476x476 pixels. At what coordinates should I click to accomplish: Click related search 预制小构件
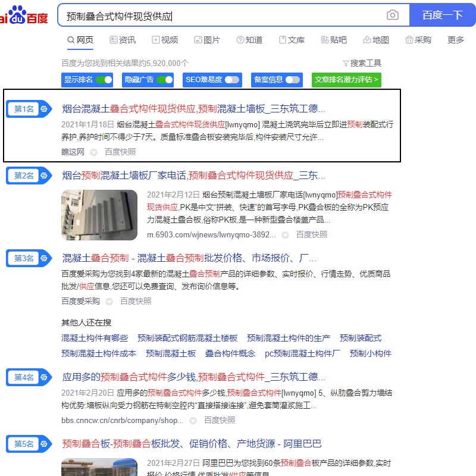[370, 353]
